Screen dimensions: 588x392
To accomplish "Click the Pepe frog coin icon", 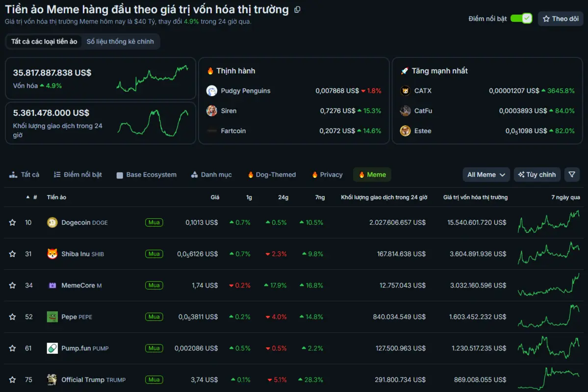I will tap(52, 317).
